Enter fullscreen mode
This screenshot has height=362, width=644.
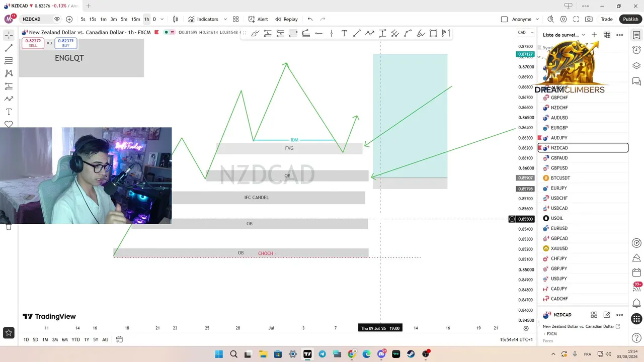tap(576, 19)
